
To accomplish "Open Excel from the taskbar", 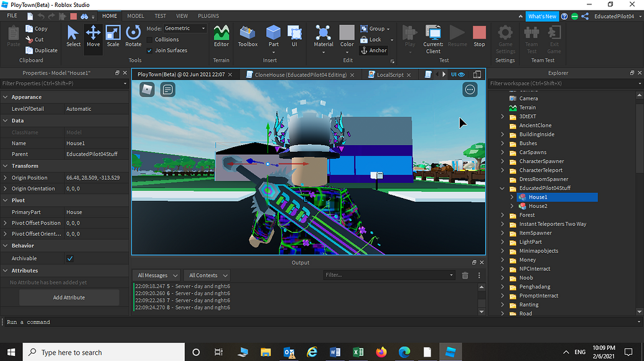I will [x=358, y=352].
